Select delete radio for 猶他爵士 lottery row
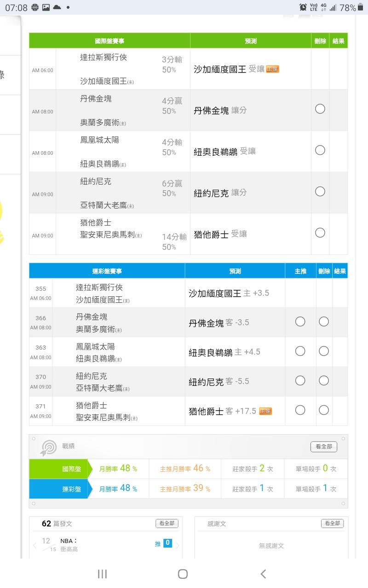The image size is (368, 588). click(324, 410)
